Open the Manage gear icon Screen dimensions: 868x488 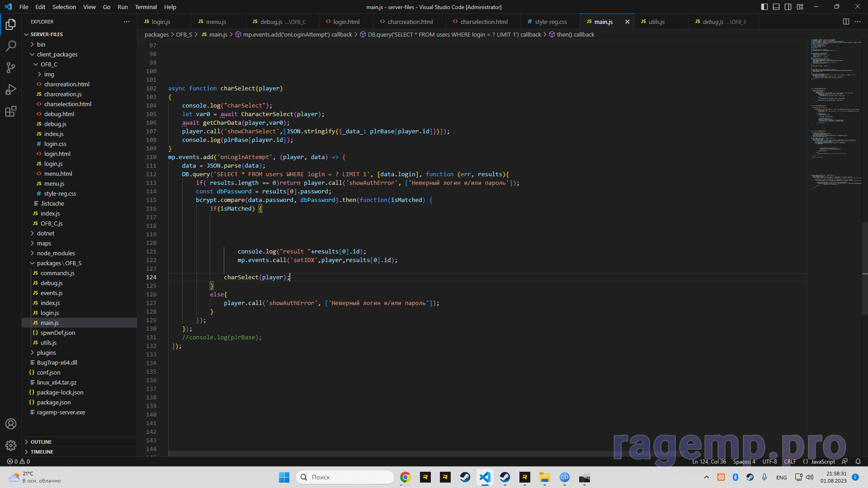[x=11, y=446]
